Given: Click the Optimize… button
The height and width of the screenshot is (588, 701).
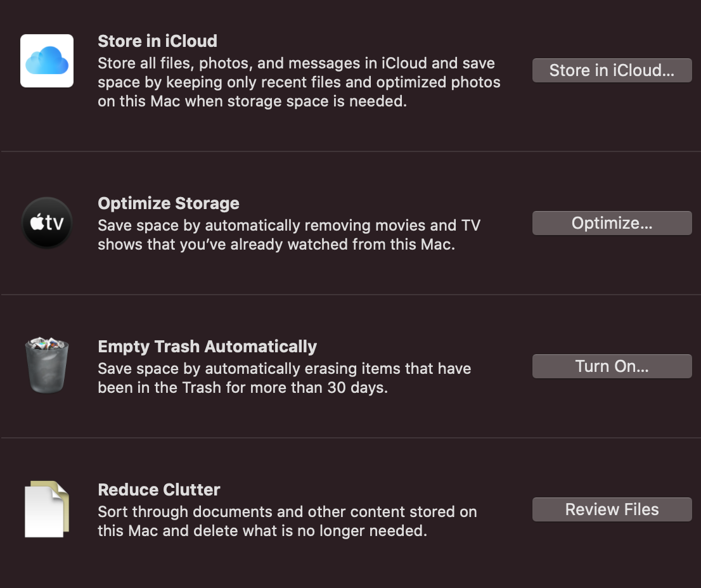Looking at the screenshot, I should coord(612,223).
